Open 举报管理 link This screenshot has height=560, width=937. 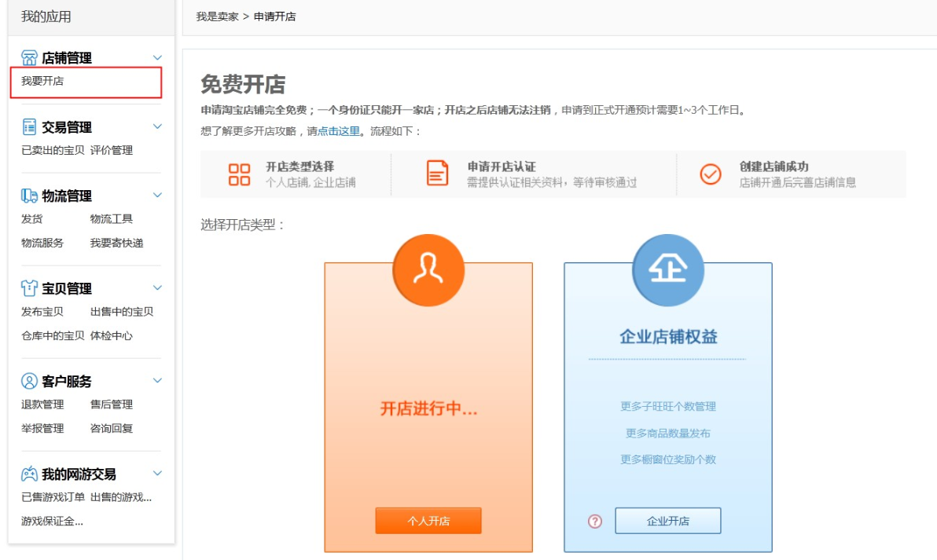coord(42,428)
